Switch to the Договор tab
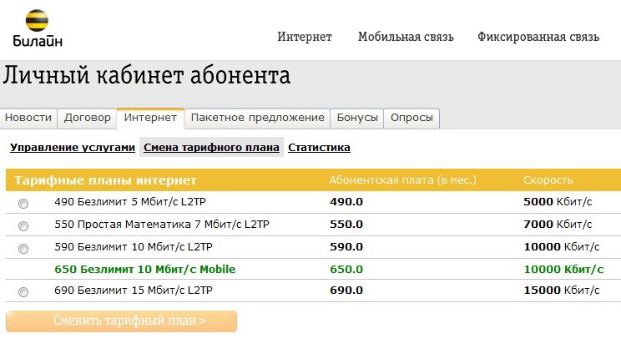This screenshot has width=621, height=364. click(x=87, y=118)
